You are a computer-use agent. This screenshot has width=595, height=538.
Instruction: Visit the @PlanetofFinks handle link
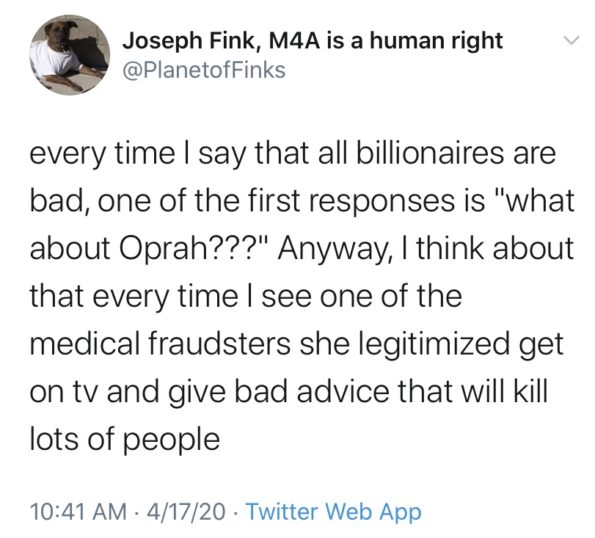204,71
